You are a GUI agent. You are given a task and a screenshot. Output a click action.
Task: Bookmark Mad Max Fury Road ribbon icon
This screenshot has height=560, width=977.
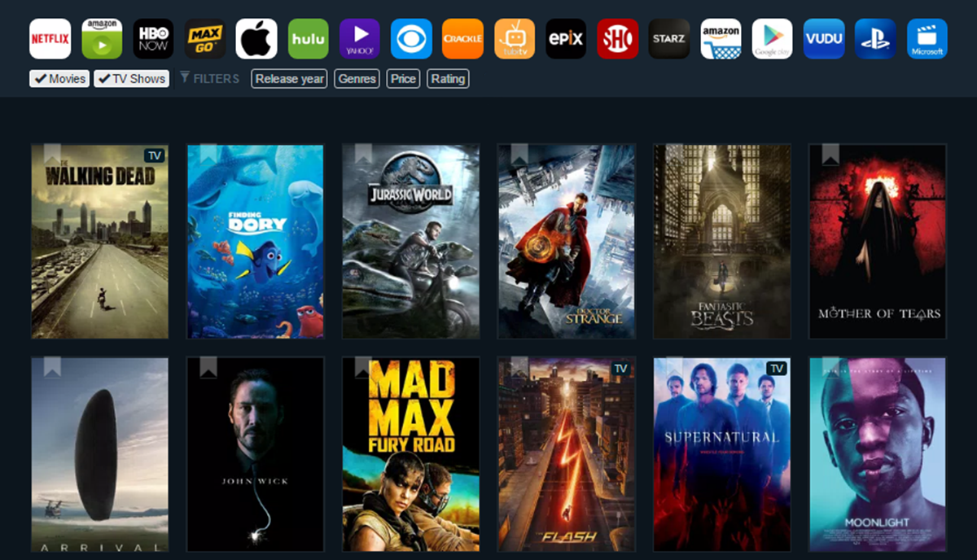[x=363, y=367]
